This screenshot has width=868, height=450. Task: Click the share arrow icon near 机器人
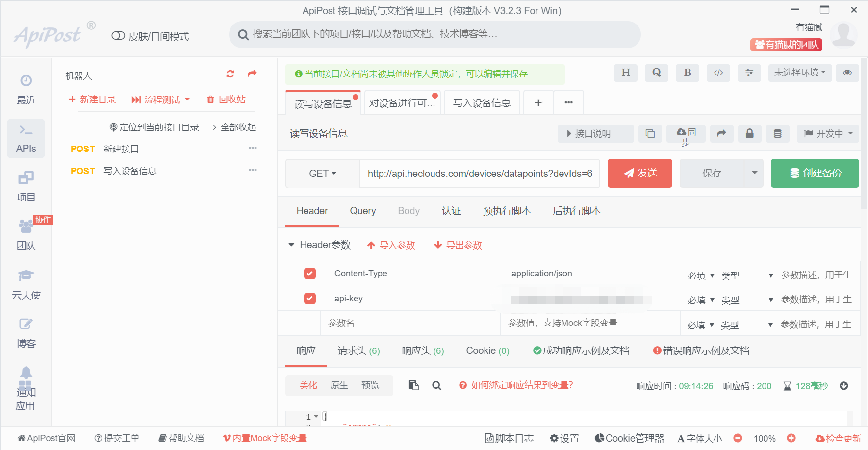point(252,74)
